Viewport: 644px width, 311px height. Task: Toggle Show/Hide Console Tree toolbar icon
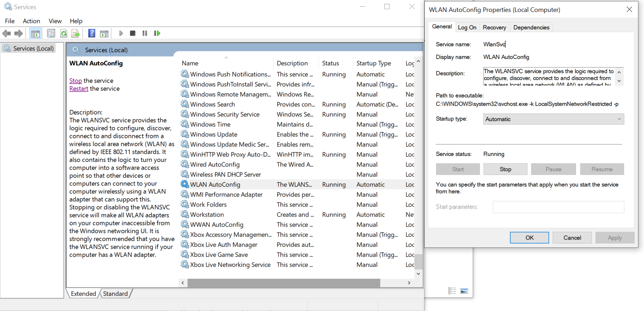point(36,33)
